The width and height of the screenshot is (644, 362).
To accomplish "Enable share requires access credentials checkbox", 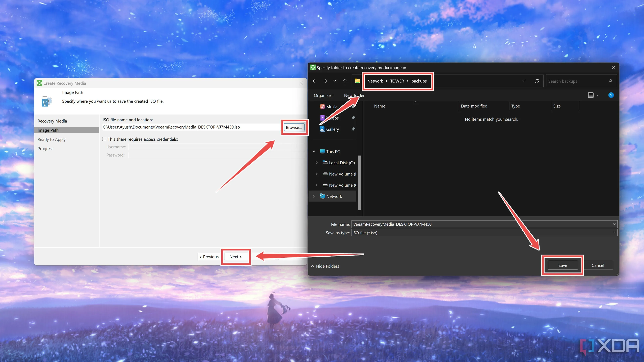I will [x=104, y=139].
